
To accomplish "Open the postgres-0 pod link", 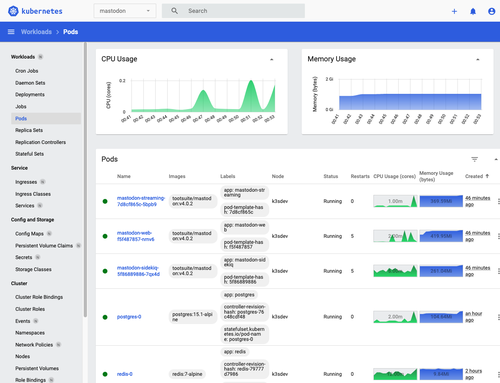I will click(129, 317).
